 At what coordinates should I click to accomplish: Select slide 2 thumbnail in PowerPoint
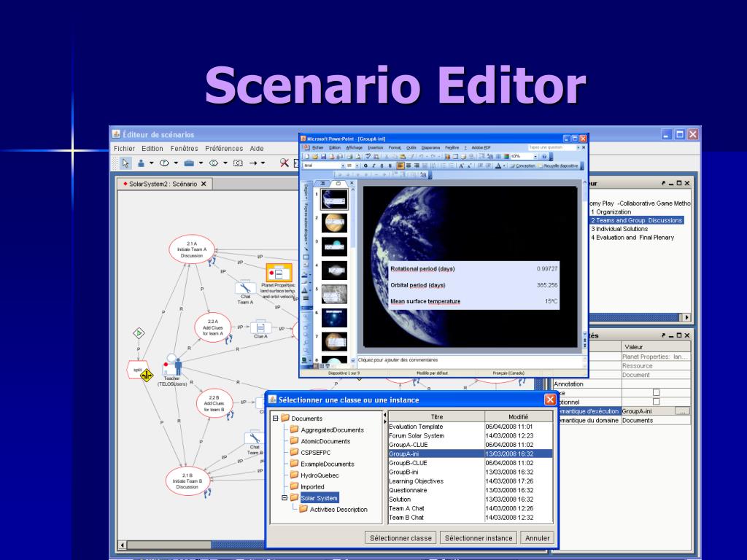pos(334,223)
